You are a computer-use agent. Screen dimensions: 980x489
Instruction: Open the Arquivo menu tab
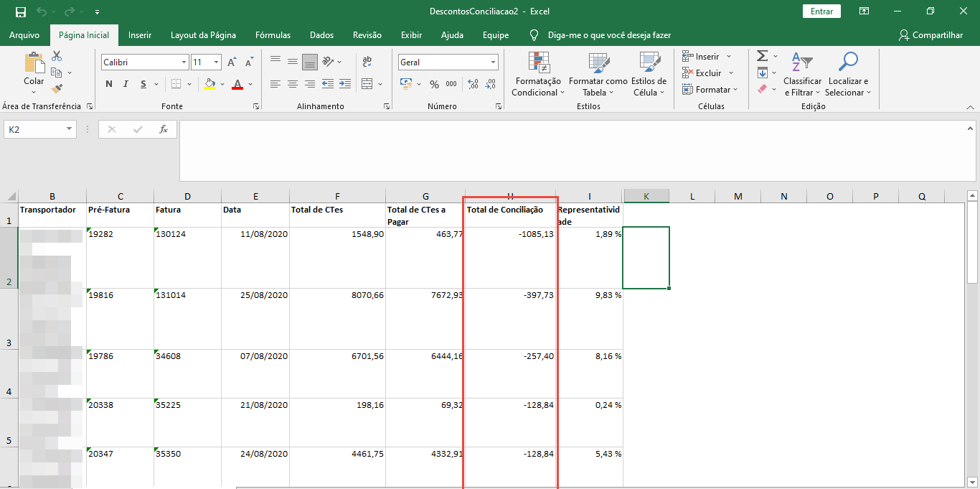[24, 35]
